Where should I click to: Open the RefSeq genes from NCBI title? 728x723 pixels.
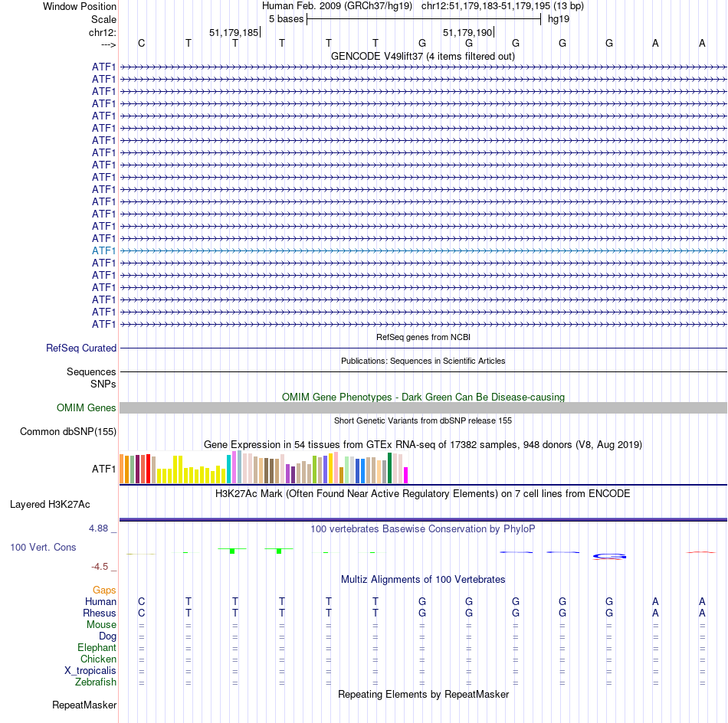tap(423, 337)
